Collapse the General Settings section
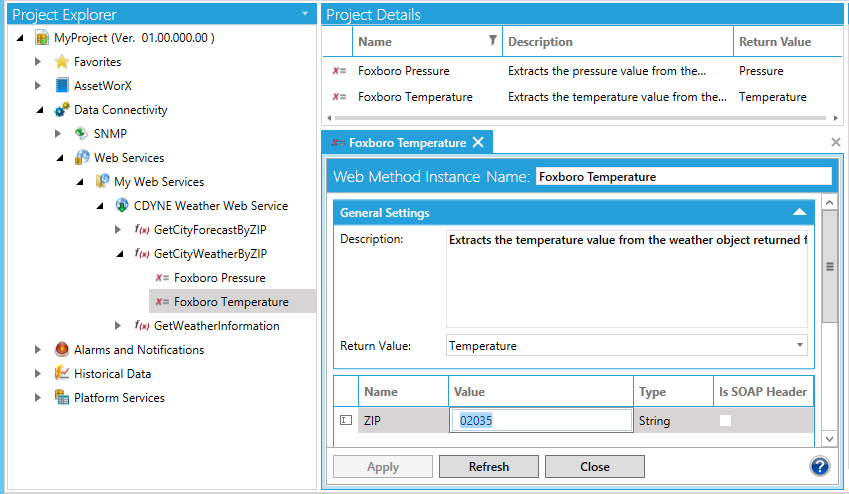Image resolution: width=849 pixels, height=494 pixels. [x=799, y=212]
